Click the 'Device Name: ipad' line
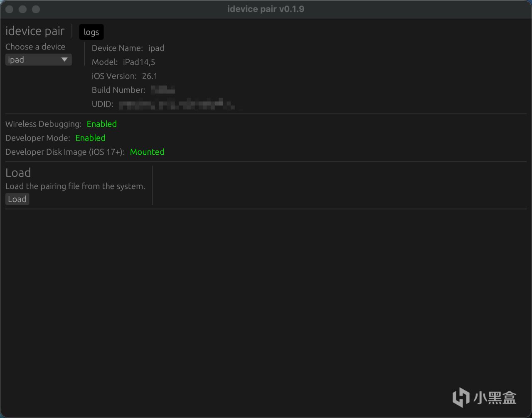532x418 pixels. [x=128, y=48]
